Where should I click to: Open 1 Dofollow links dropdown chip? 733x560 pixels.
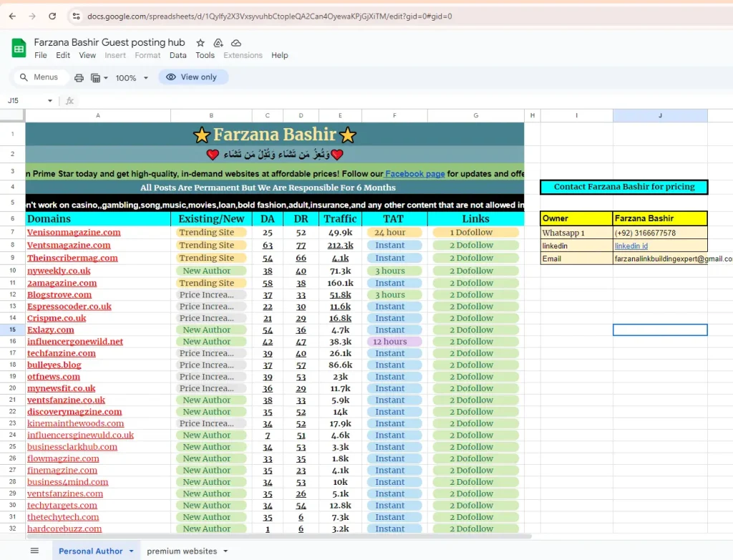click(475, 233)
